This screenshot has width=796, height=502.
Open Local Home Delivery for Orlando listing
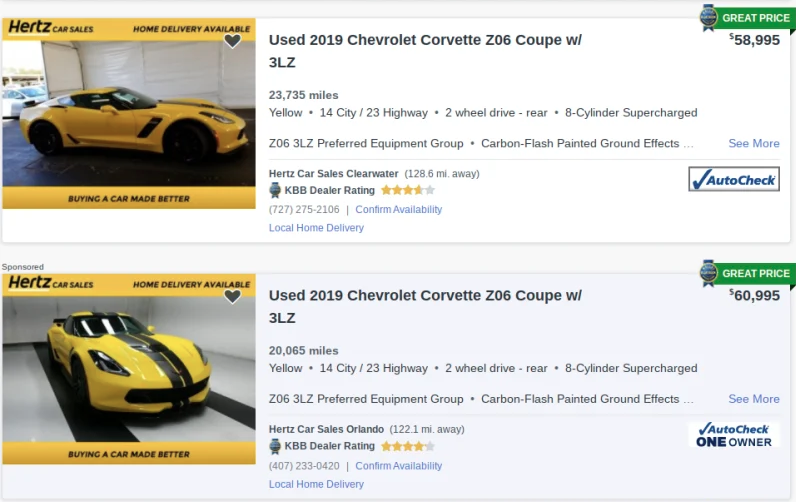click(x=316, y=484)
